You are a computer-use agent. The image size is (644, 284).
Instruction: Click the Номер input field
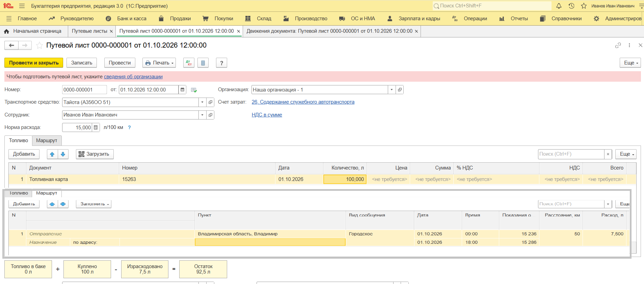point(84,90)
